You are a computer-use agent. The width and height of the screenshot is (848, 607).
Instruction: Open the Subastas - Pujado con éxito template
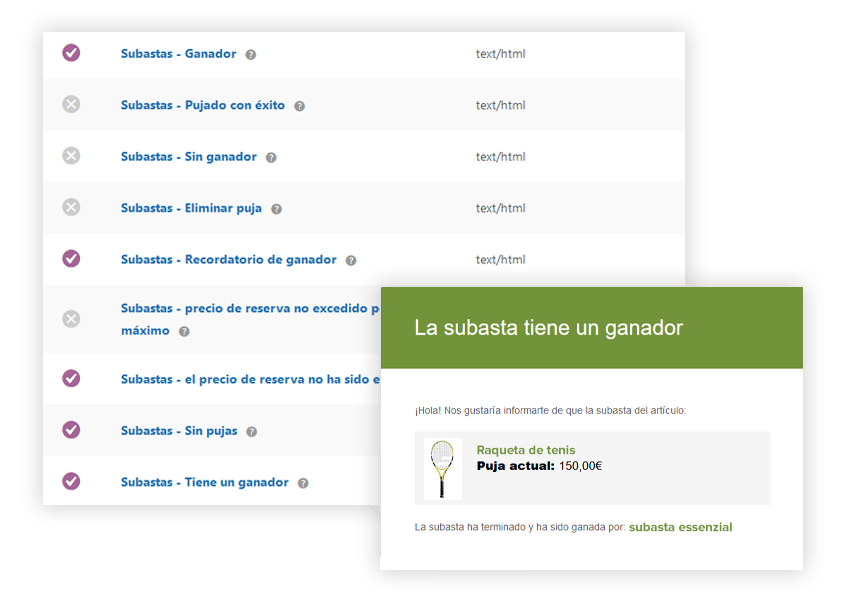(203, 105)
